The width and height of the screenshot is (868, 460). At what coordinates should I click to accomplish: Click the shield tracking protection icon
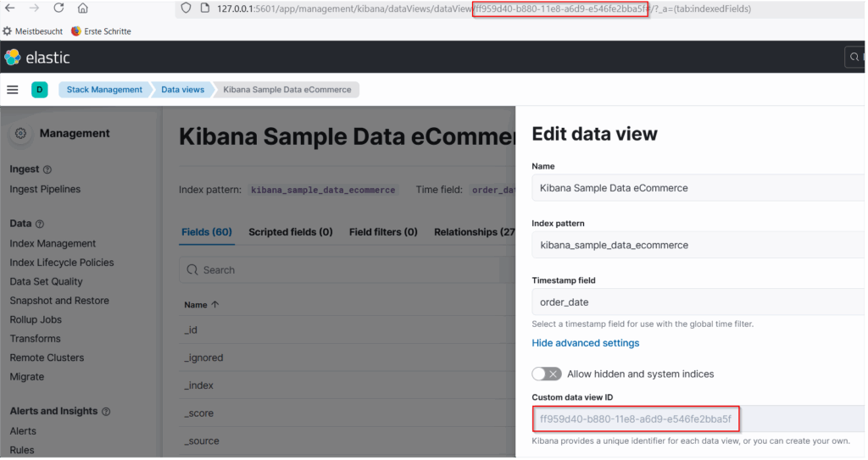pos(186,8)
